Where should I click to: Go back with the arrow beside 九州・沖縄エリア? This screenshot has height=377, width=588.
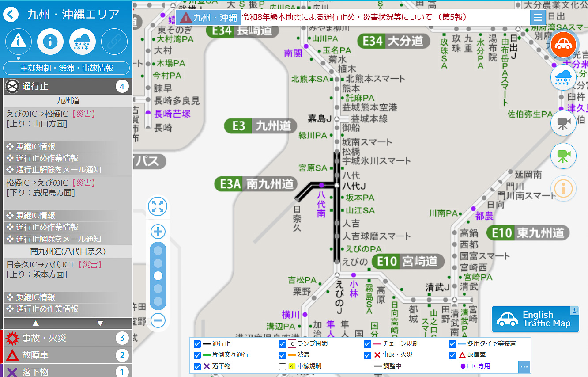click(x=11, y=15)
